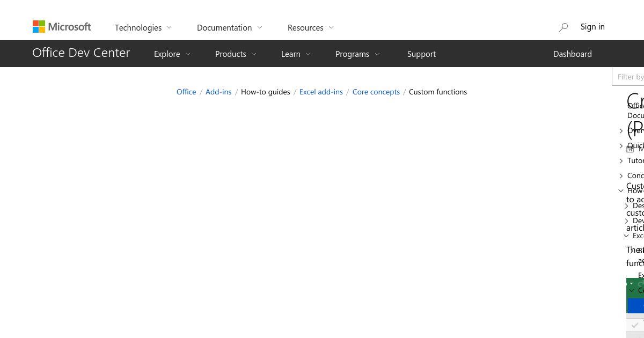Select the How-to guides breadcrumb text
This screenshot has height=338, width=644.
tap(266, 92)
